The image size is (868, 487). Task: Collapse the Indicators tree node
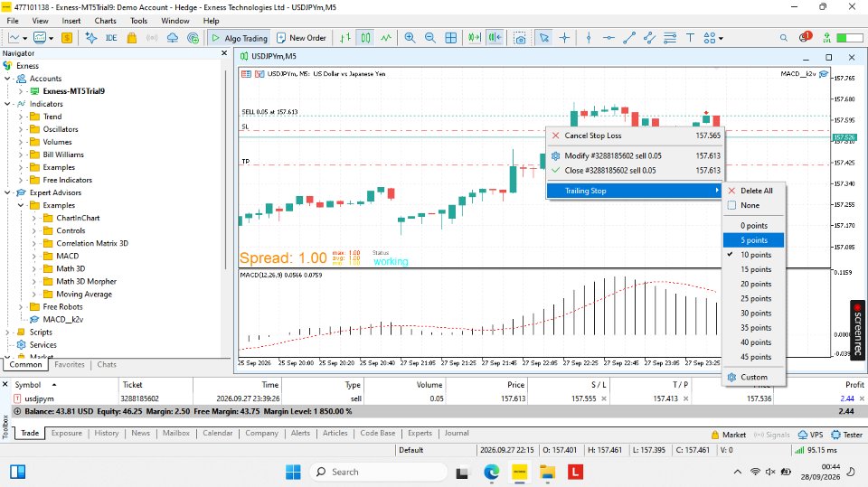click(7, 104)
